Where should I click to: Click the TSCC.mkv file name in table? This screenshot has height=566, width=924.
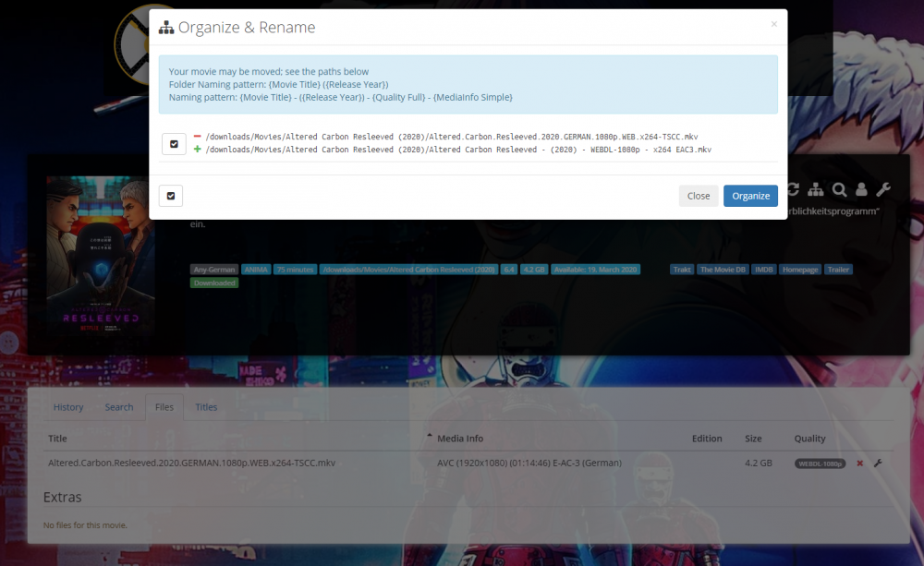coord(191,463)
